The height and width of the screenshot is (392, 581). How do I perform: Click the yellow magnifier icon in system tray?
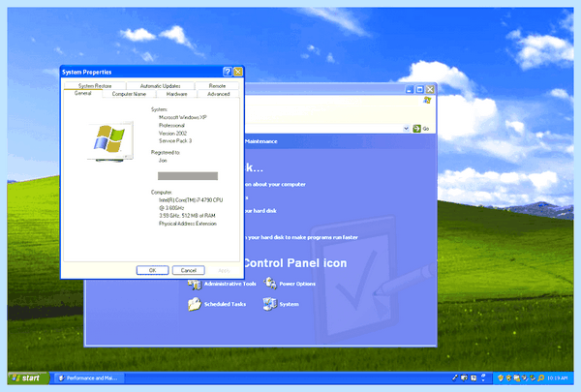click(541, 377)
